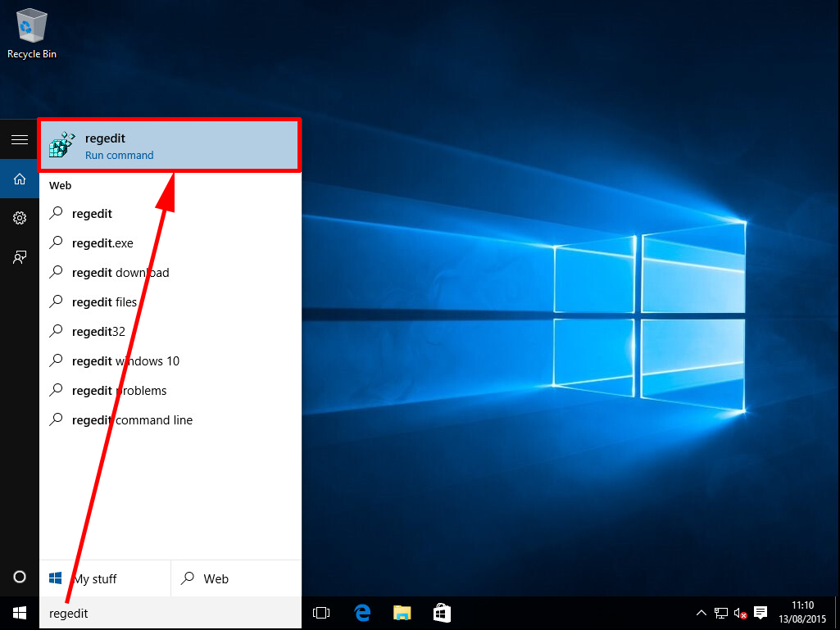Open the Feedback icon in search sidebar
This screenshot has width=840, height=630.
pos(20,258)
